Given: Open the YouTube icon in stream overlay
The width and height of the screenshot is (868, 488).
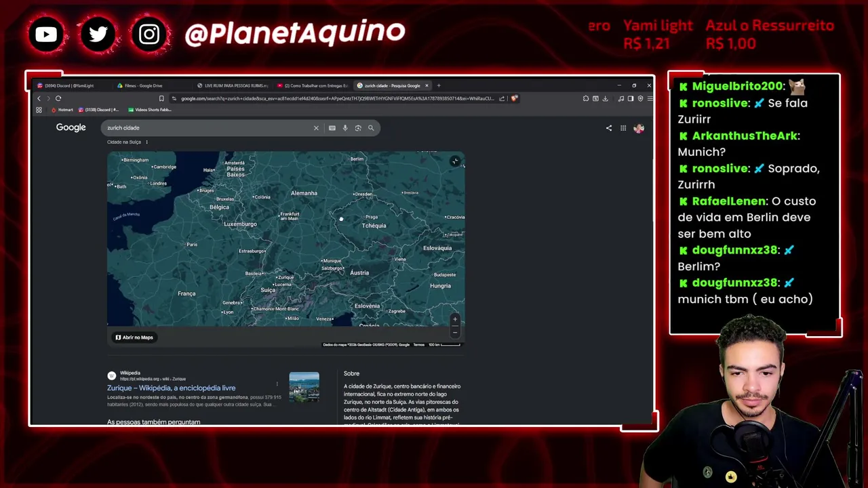Looking at the screenshot, I should [x=46, y=34].
